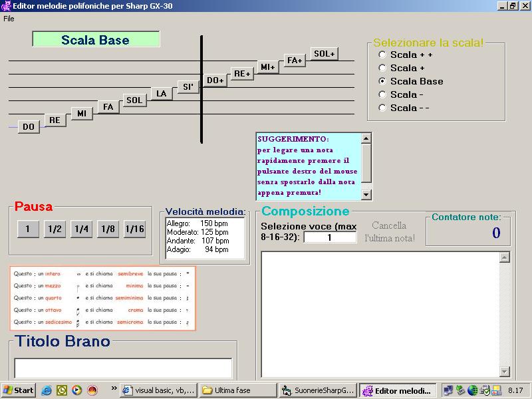Select the Scala - - radio button
The image size is (532, 399).
click(x=382, y=108)
